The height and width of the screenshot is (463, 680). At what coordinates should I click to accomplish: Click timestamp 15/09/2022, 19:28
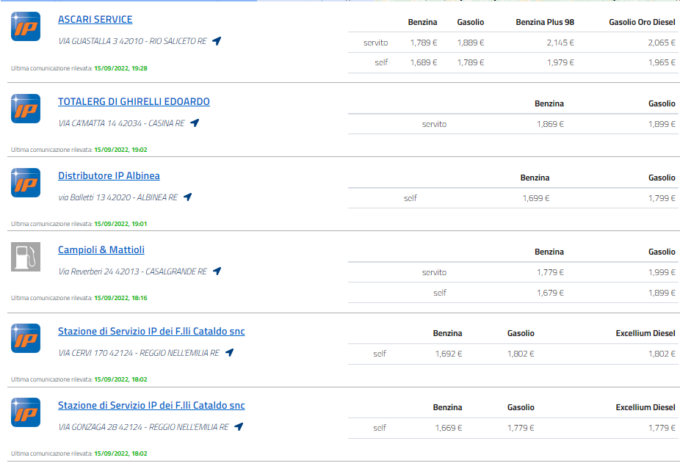coord(121,68)
